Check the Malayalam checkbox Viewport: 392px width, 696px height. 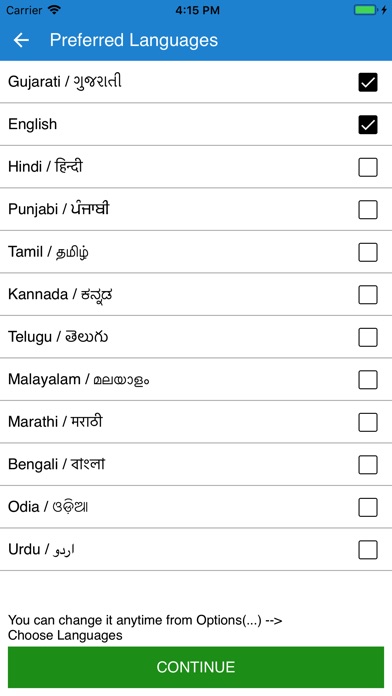(368, 380)
